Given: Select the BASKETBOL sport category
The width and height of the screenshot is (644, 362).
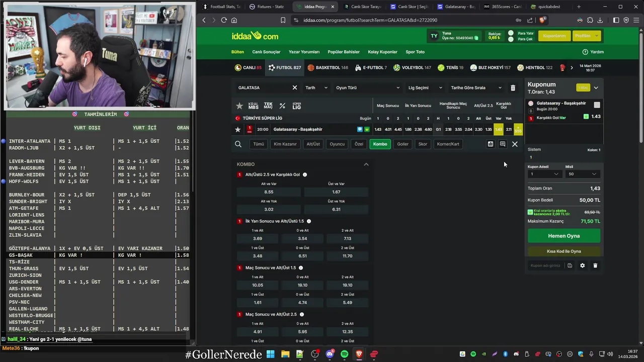Looking at the screenshot, I should point(328,67).
